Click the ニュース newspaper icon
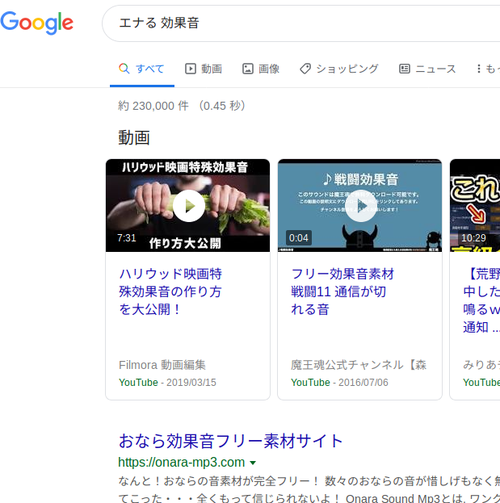Viewport: 500px width, 503px height. pyautogui.click(x=404, y=69)
